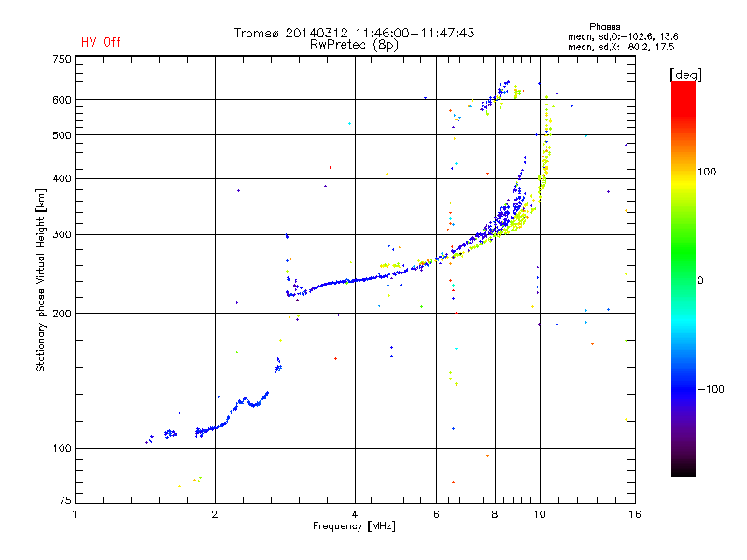The image size is (747, 560).
Task: Click the x-axis tick label '16'
Action: (635, 514)
